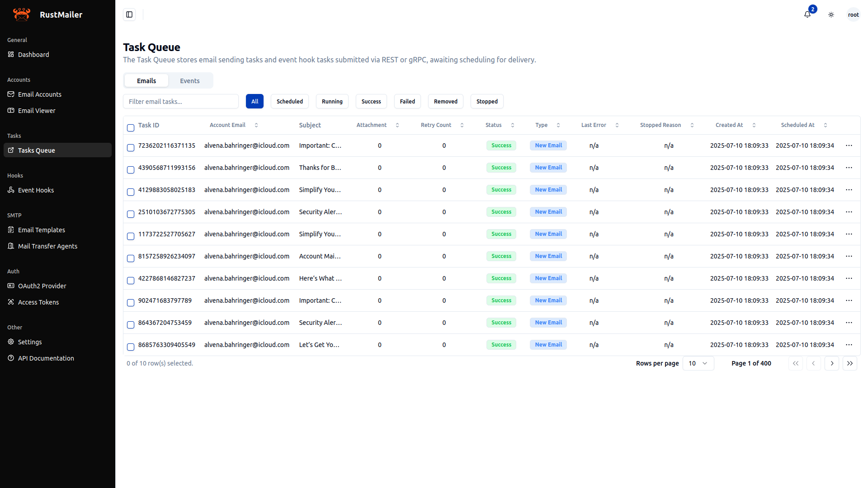Open the notifications bell
This screenshot has width=868, height=488.
click(x=807, y=14)
